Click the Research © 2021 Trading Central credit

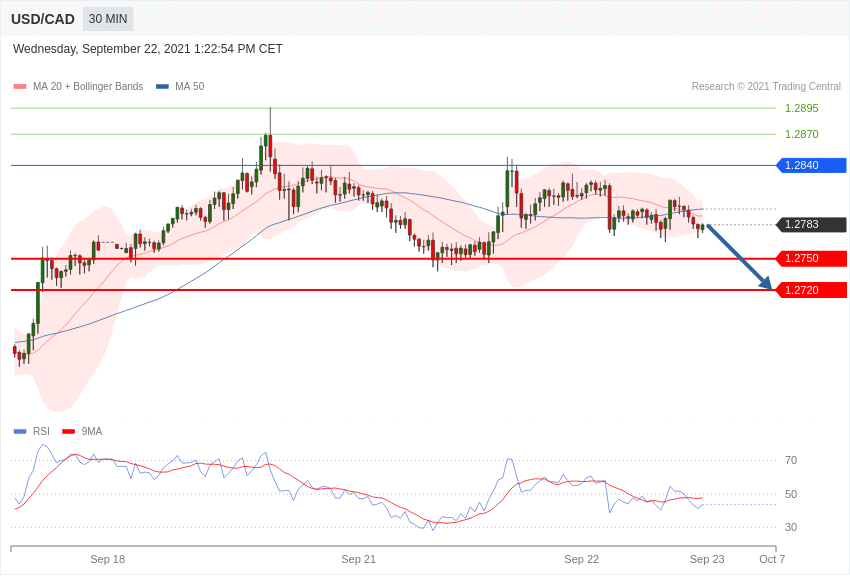point(766,86)
